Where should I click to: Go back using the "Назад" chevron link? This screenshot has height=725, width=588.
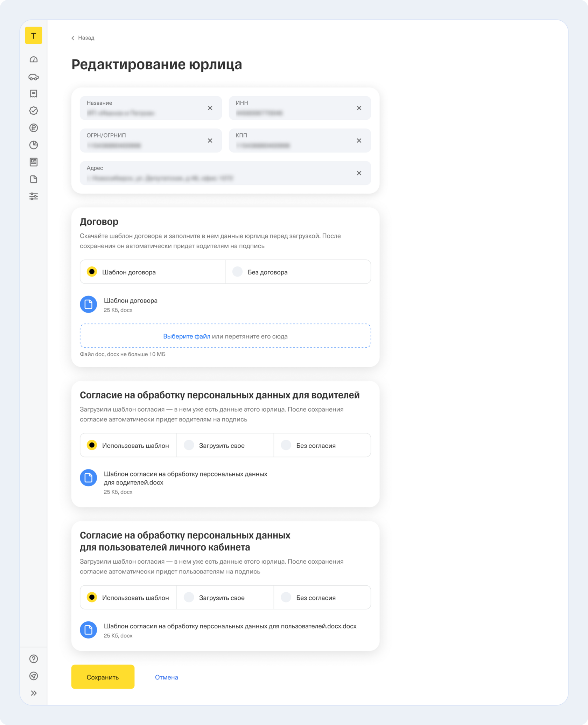[83, 38]
